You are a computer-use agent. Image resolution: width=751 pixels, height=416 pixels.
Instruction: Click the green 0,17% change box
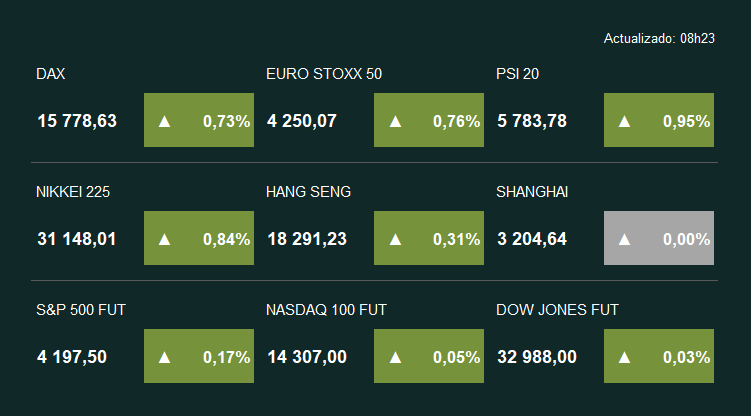coord(199,356)
